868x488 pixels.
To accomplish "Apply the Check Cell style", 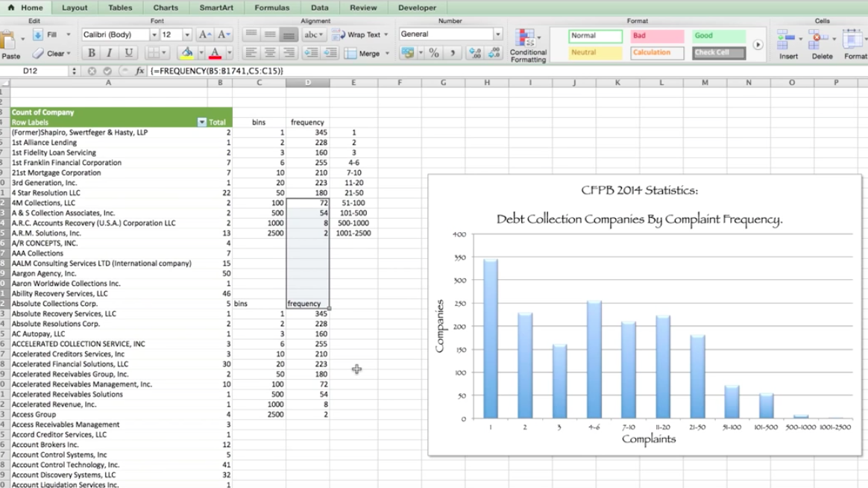I will (719, 53).
